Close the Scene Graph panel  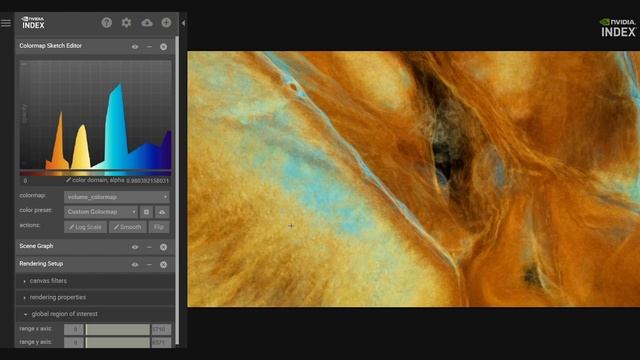coord(163,247)
